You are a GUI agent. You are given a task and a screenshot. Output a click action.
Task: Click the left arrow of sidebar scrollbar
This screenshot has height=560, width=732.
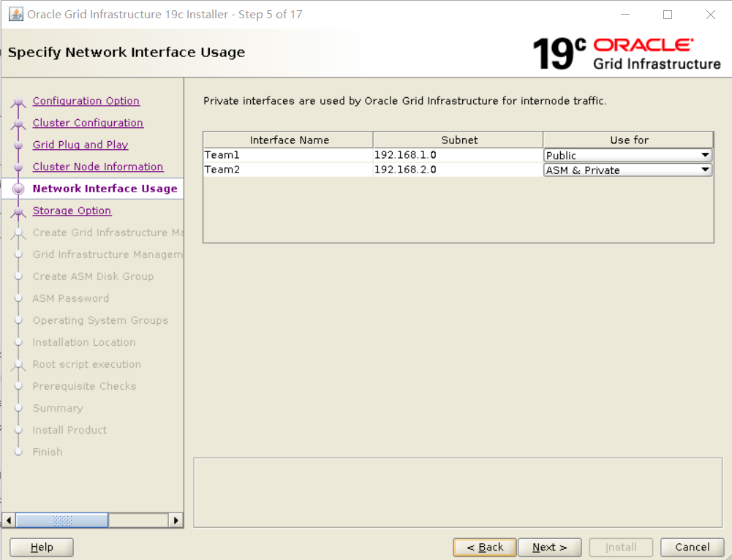point(8,520)
